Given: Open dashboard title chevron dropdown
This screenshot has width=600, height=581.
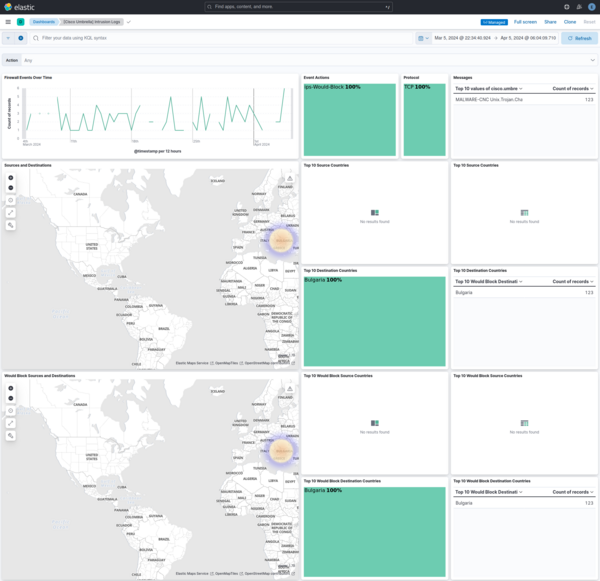Looking at the screenshot, I should (128, 21).
